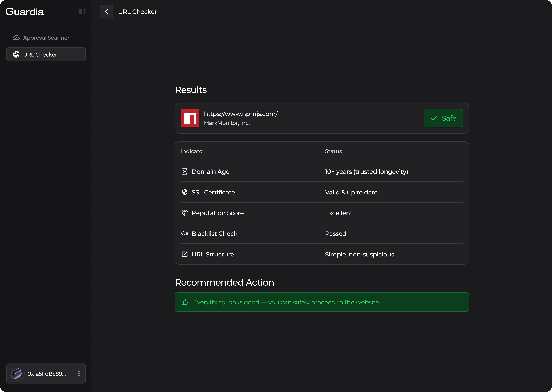Click the green Safe status badge
The width and height of the screenshot is (552, 392).
click(443, 118)
